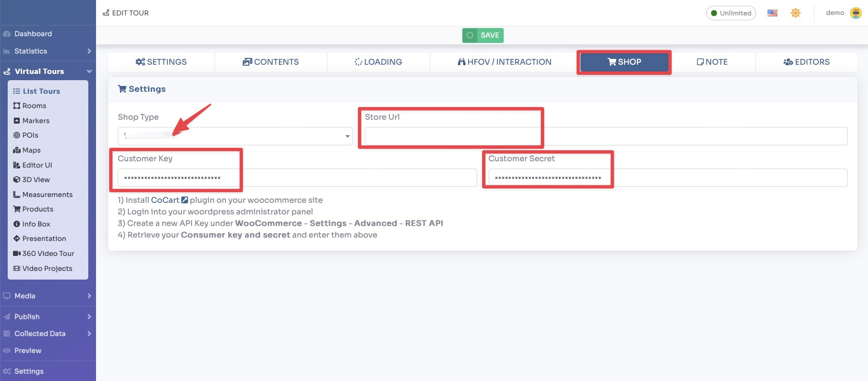Switch to the CONTENTS tab
The width and height of the screenshot is (868, 381).
click(271, 62)
